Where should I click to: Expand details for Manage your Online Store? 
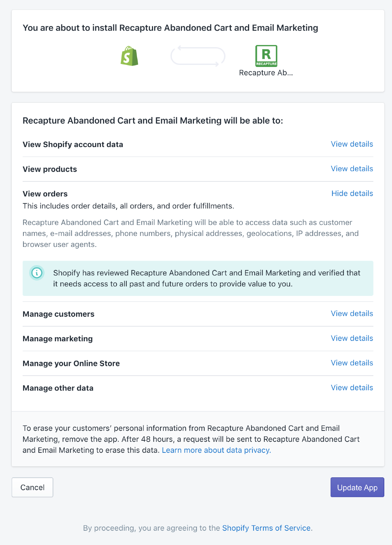click(x=352, y=363)
